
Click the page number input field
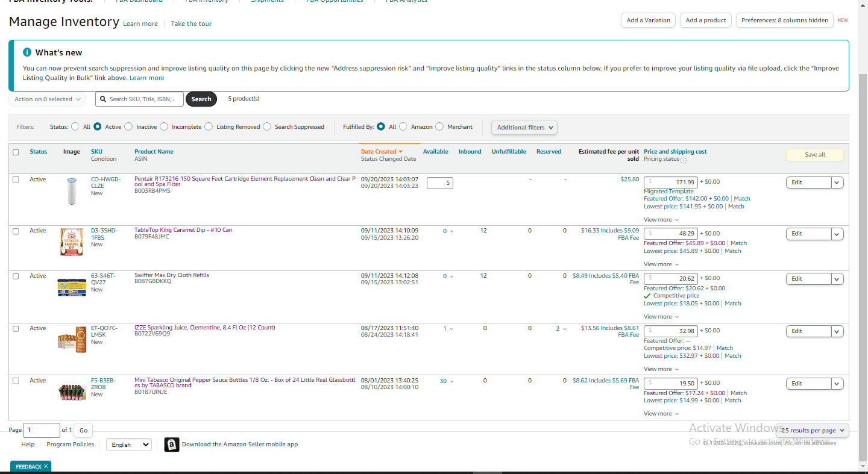(x=42, y=430)
